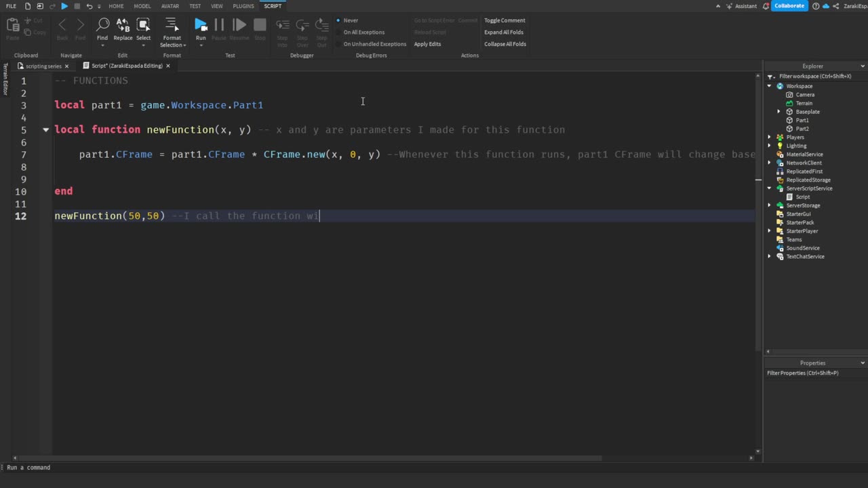
Task: Select ReplicatedStorage in Explorer
Action: click(x=808, y=180)
